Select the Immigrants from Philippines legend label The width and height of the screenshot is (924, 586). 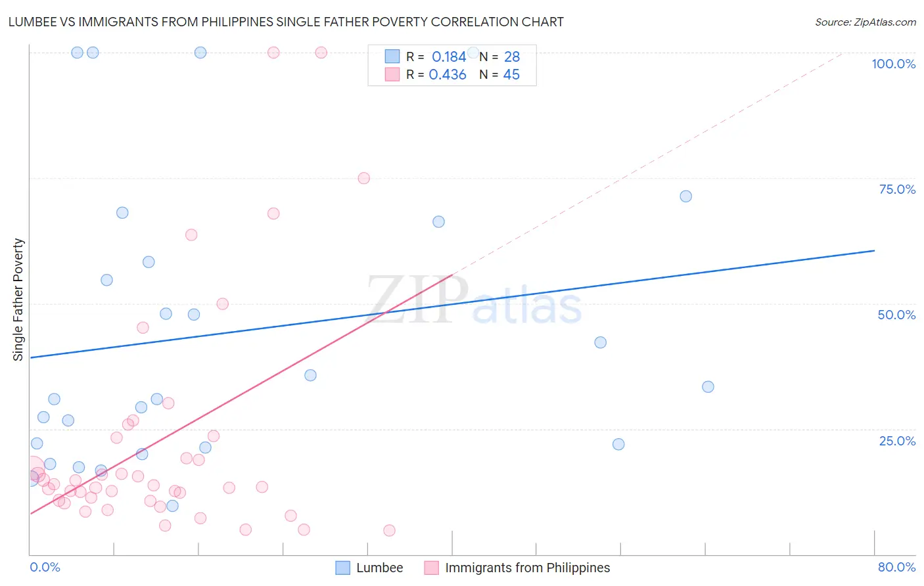click(528, 568)
